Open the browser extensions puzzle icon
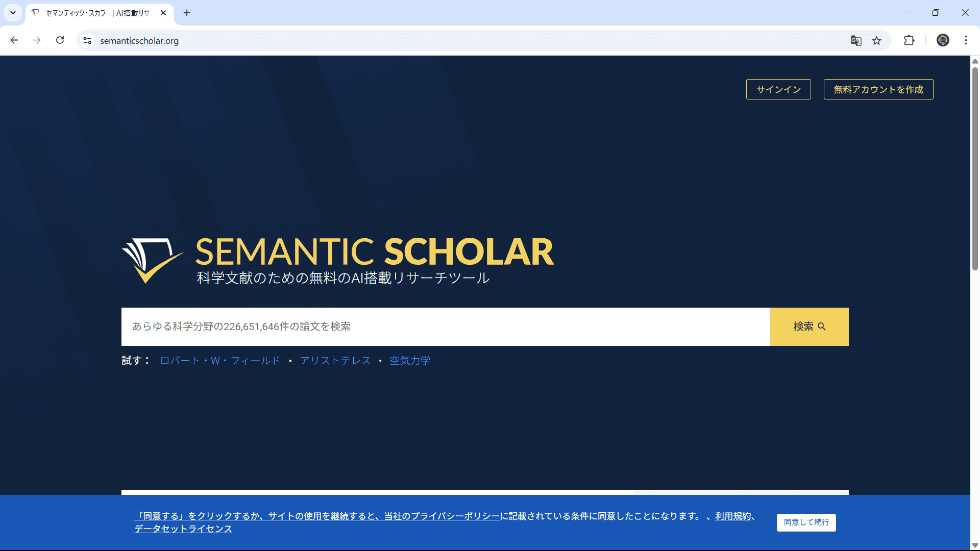Screen dimensions: 980x551 coord(909,40)
